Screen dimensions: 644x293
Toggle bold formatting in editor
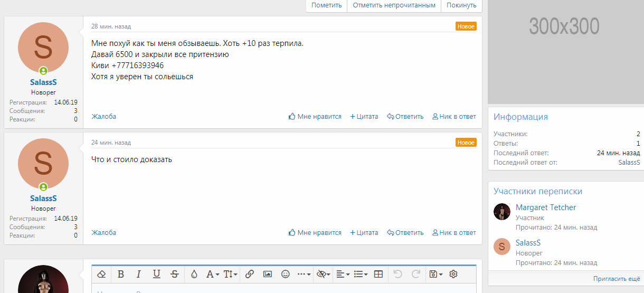[x=121, y=274]
